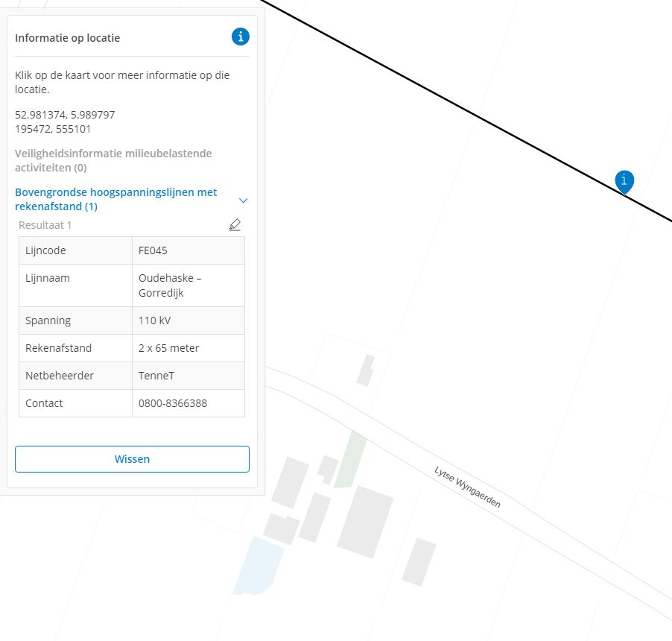Click the Lytse Wyngaerden street label
672x641 pixels.
tap(467, 487)
